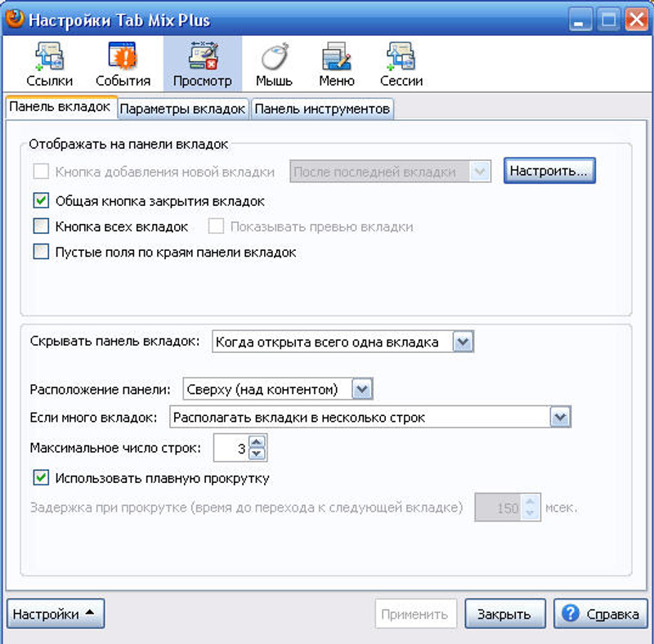
Task: Click the blue question mark help icon
Action: point(570,613)
